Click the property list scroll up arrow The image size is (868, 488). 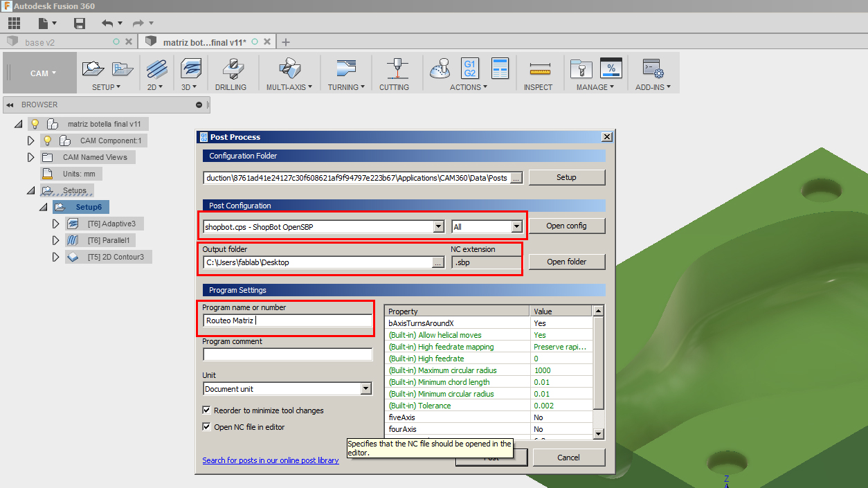tap(599, 311)
